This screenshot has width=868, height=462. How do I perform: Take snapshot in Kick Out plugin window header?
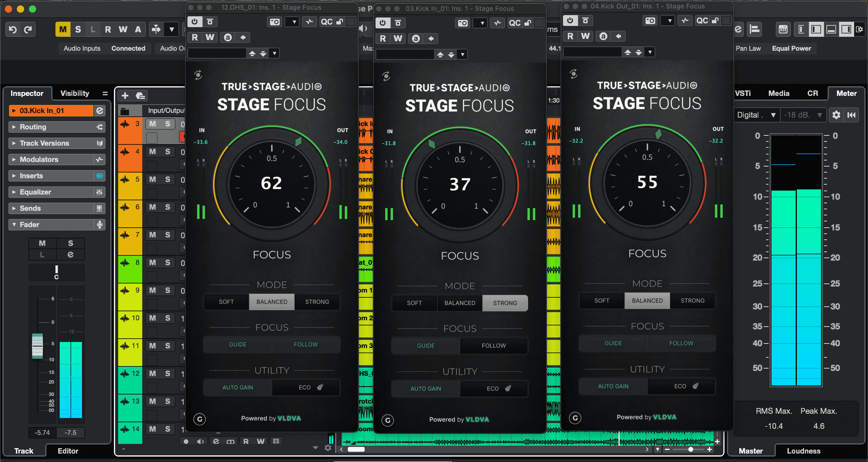click(x=650, y=21)
